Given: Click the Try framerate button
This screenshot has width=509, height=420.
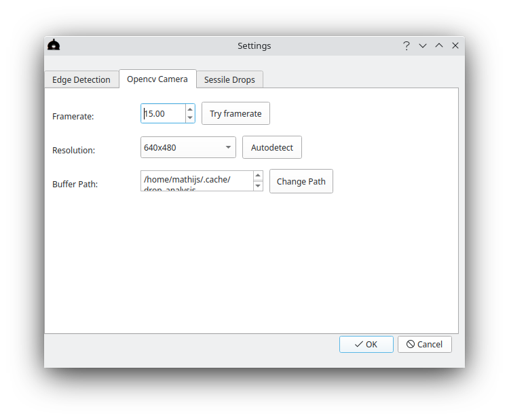Looking at the screenshot, I should point(235,113).
